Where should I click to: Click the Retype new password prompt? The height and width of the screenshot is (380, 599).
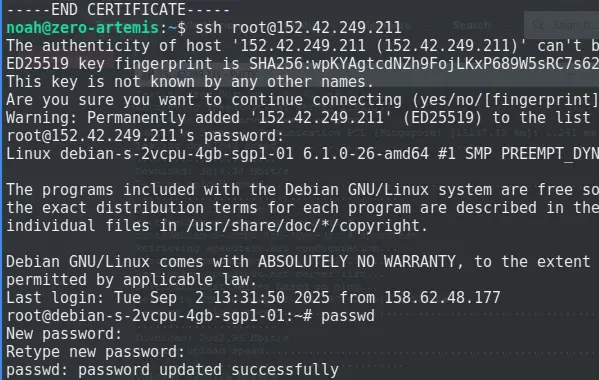96,352
